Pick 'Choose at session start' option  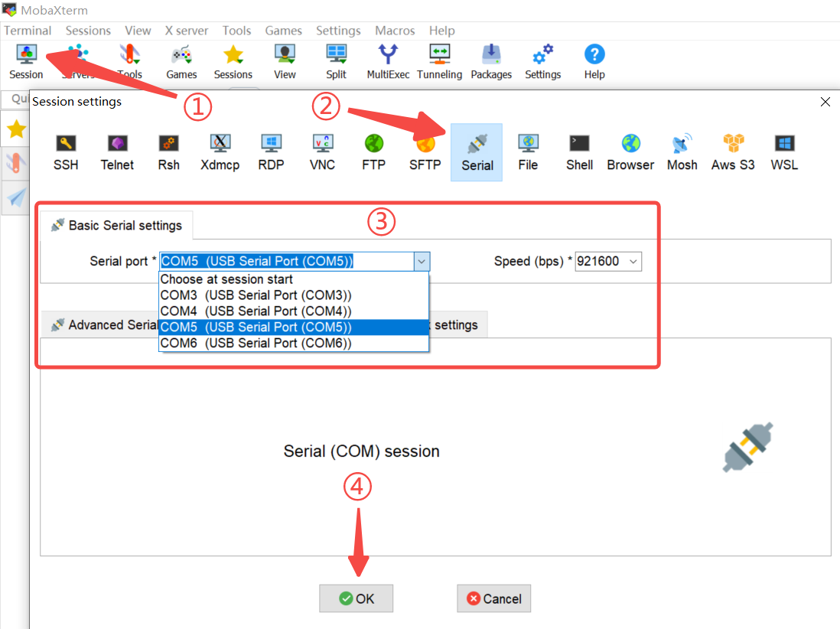(x=226, y=279)
